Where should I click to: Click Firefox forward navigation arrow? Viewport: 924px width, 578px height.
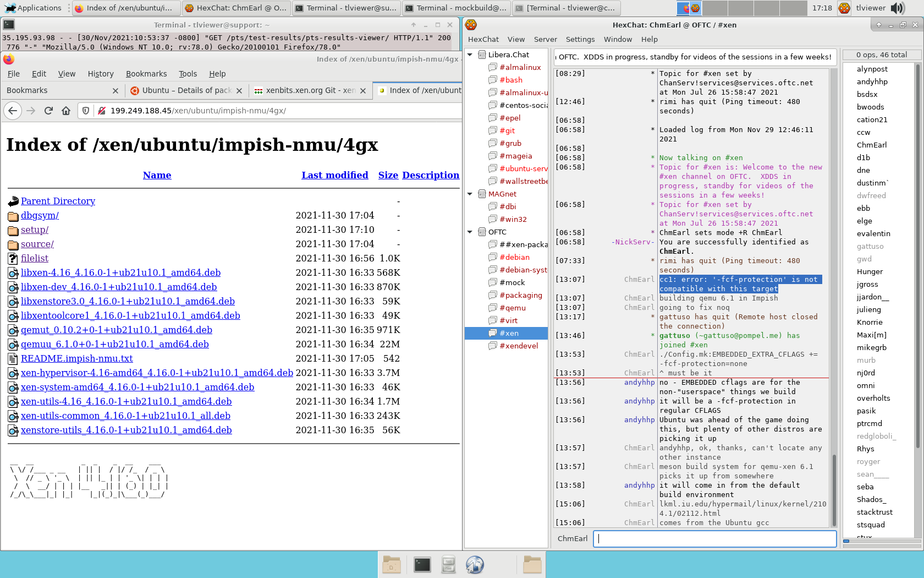tap(31, 111)
